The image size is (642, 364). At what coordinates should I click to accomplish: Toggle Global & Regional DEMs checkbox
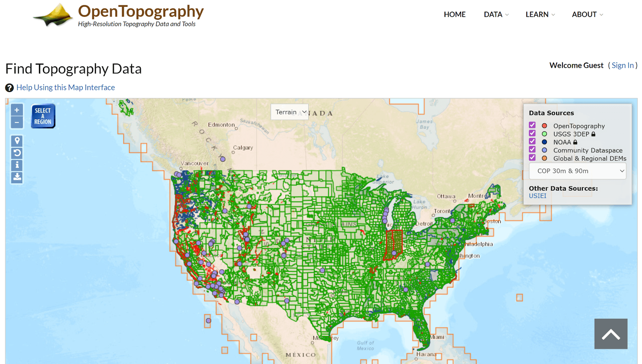[x=532, y=158]
